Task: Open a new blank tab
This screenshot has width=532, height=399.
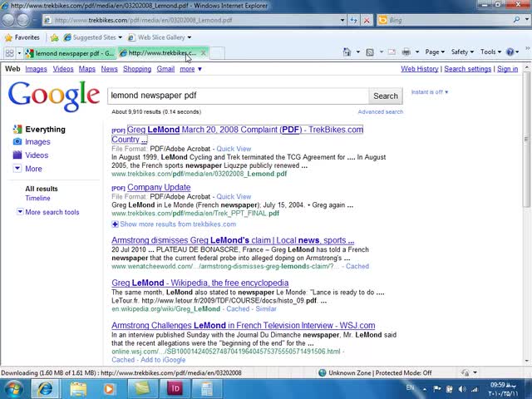Action: click(218, 53)
